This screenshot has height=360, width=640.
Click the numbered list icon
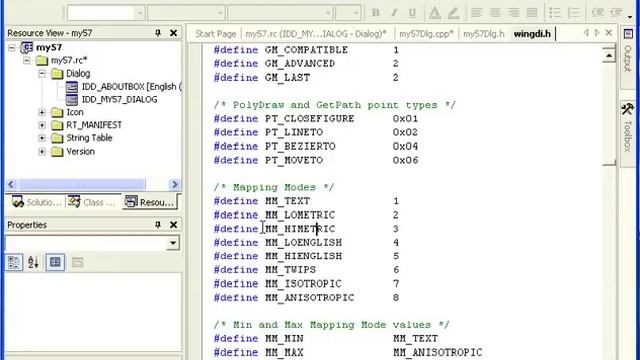573,13
